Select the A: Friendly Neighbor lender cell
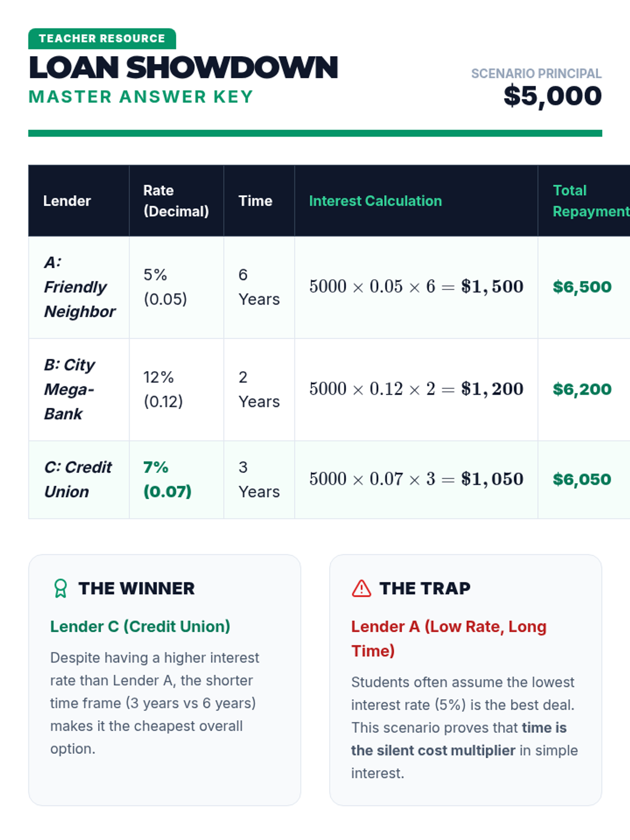This screenshot has height=840, width=630. tap(79, 287)
